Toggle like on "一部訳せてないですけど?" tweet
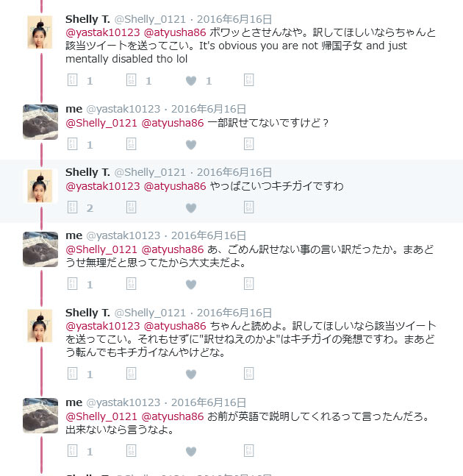Screen dimensions: 463x476 [191, 145]
